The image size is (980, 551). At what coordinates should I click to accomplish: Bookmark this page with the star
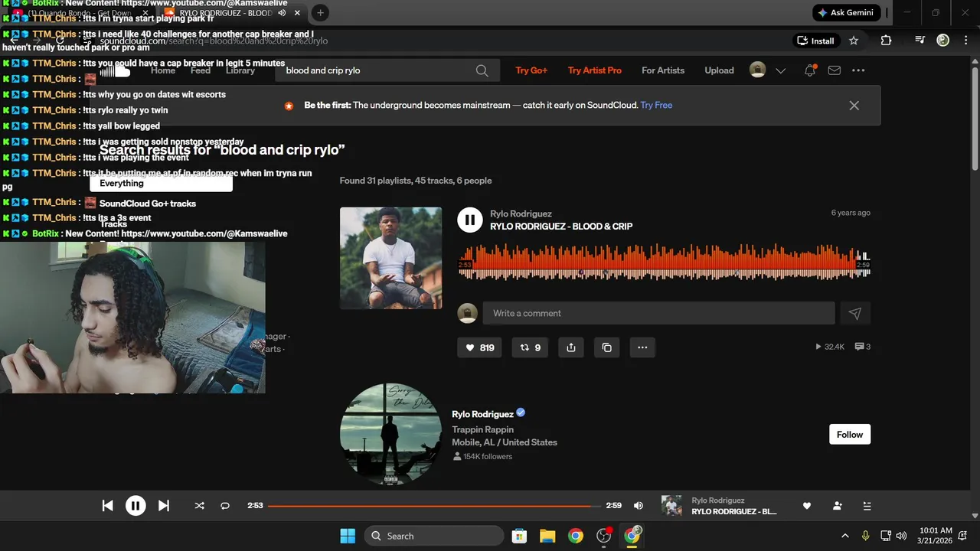[854, 41]
